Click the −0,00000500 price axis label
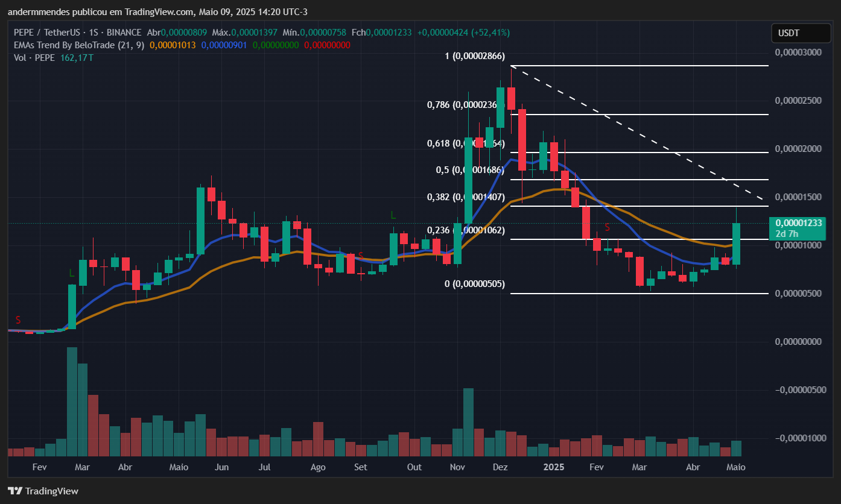 [799, 390]
